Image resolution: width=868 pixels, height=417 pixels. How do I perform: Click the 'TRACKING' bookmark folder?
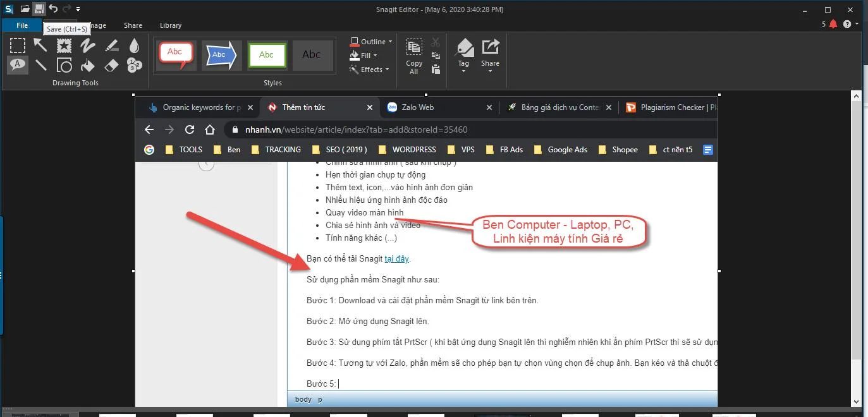coord(276,150)
